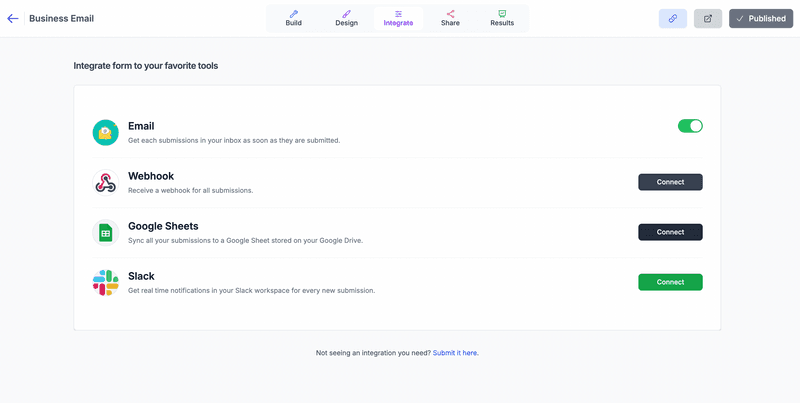Click the 'Slack' integration heading
The height and width of the screenshot is (403, 800).
[141, 276]
